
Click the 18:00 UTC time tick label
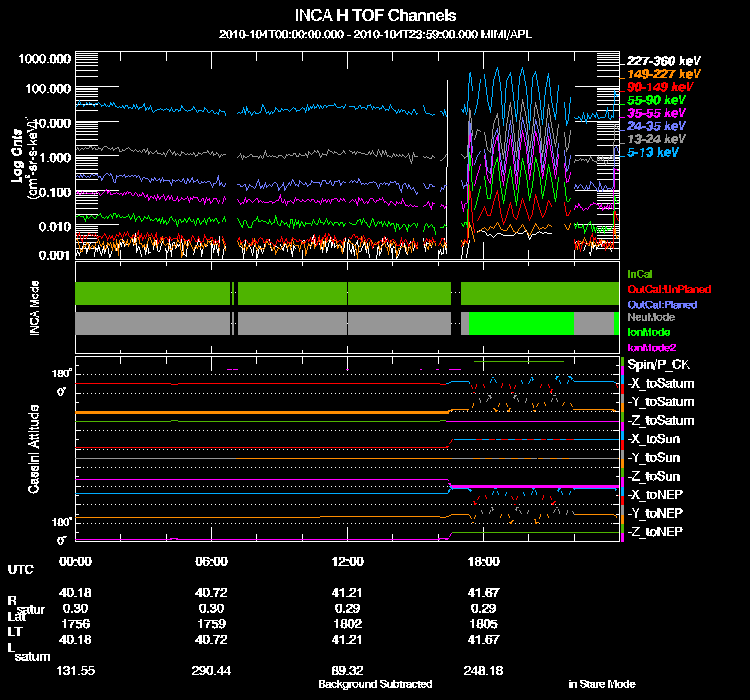[x=484, y=562]
